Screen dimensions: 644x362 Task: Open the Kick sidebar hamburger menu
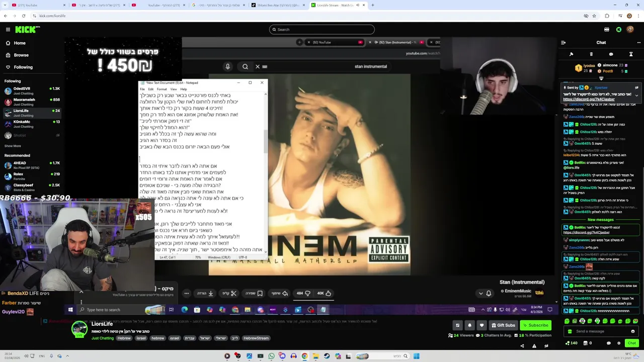tap(8, 30)
